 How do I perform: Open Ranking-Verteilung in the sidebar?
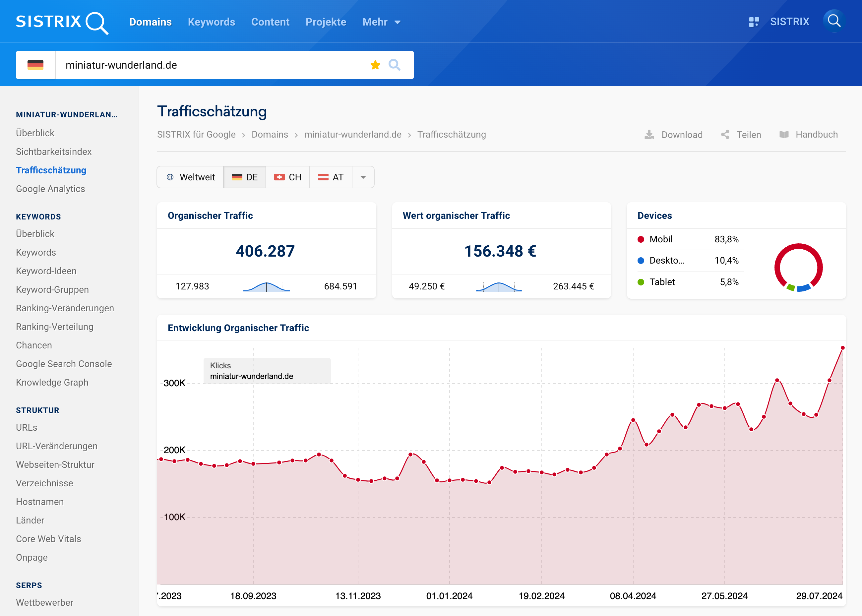point(55,327)
